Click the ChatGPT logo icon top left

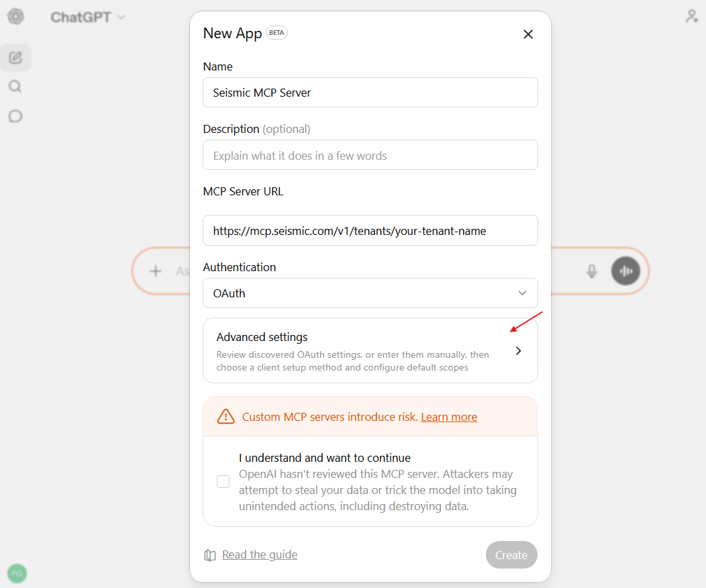tap(15, 16)
